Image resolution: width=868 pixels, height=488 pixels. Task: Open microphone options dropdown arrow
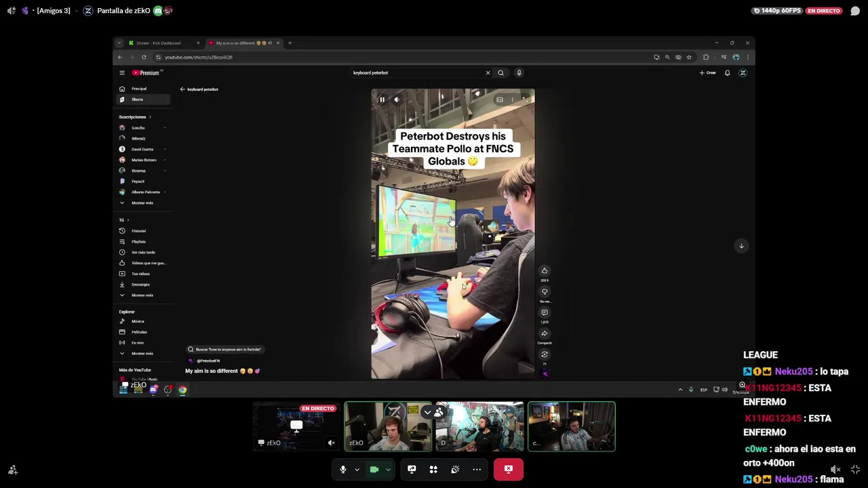coord(357,469)
